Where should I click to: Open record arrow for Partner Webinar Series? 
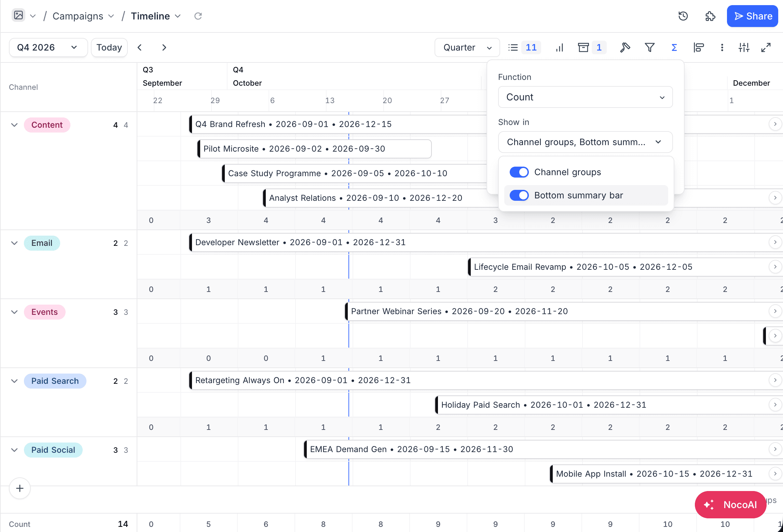775,311
